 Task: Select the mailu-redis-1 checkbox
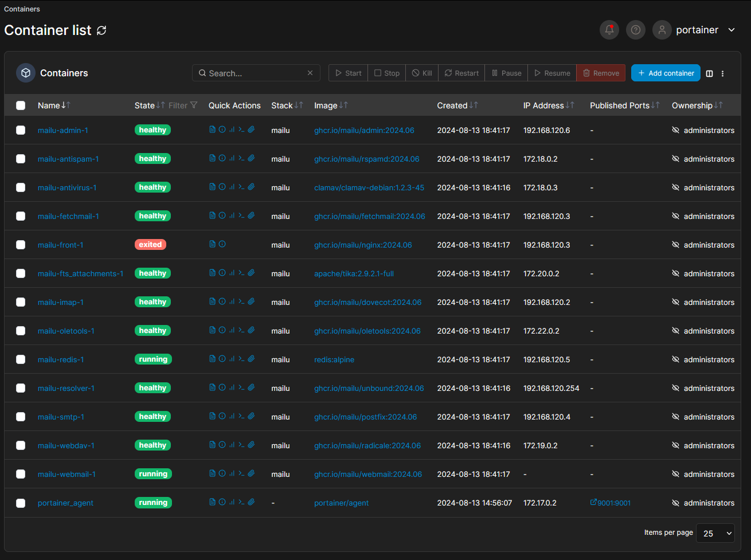tap(21, 359)
